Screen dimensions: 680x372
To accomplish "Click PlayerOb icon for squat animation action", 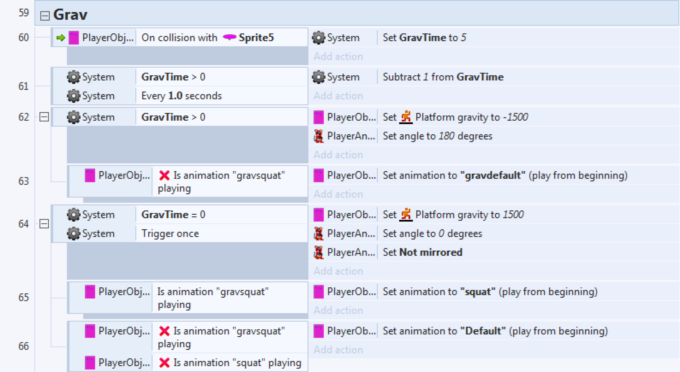I will [319, 292].
